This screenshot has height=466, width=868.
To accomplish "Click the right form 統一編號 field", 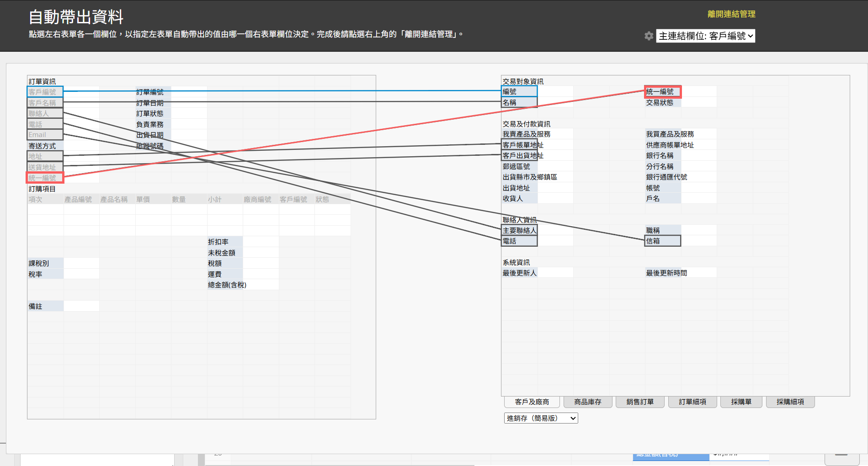I will pos(662,92).
